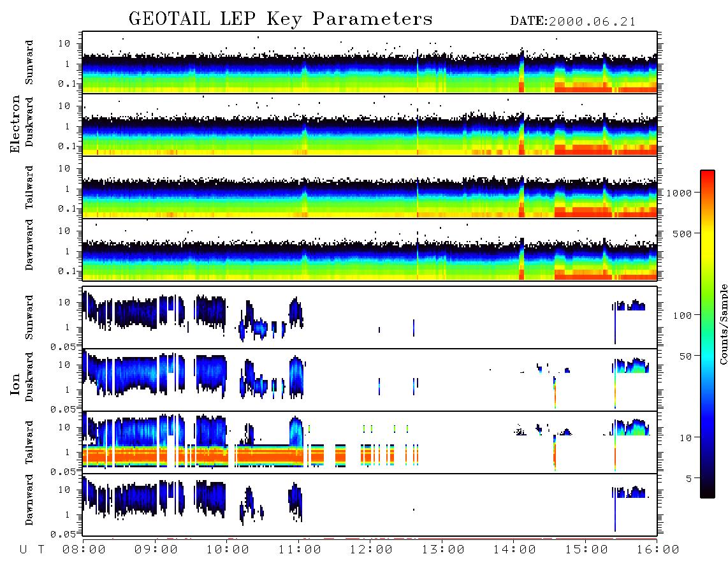Click the 16:00 time tick label
Viewport: 728px width, 561px height.
(658, 550)
